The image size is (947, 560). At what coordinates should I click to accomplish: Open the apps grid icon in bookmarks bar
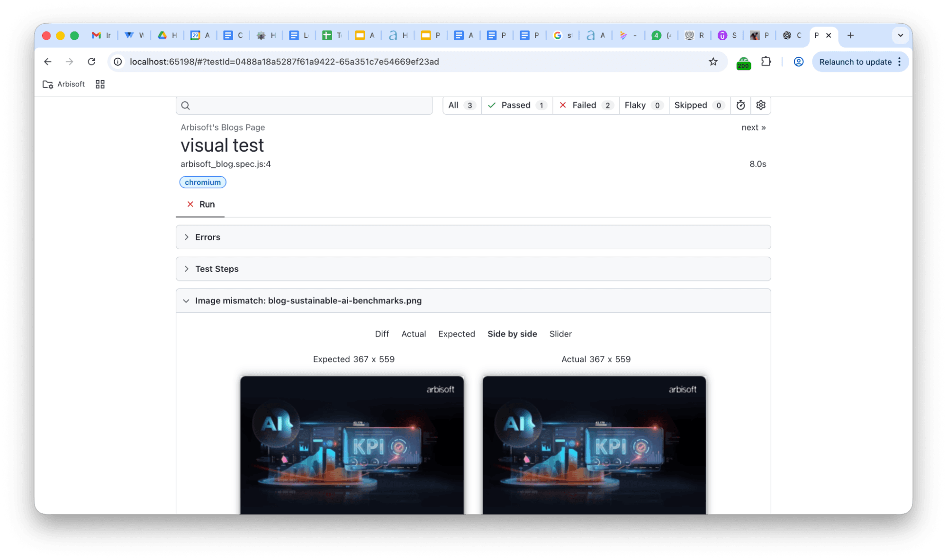100,84
